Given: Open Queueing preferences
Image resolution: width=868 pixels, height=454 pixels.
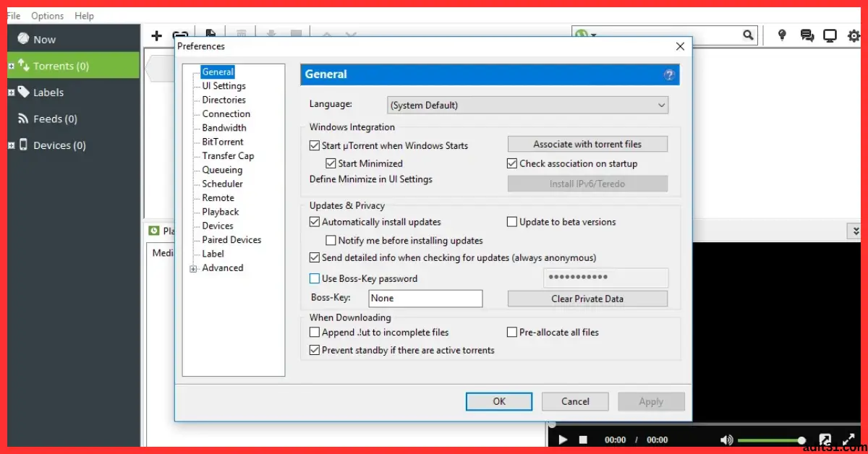Looking at the screenshot, I should 222,170.
